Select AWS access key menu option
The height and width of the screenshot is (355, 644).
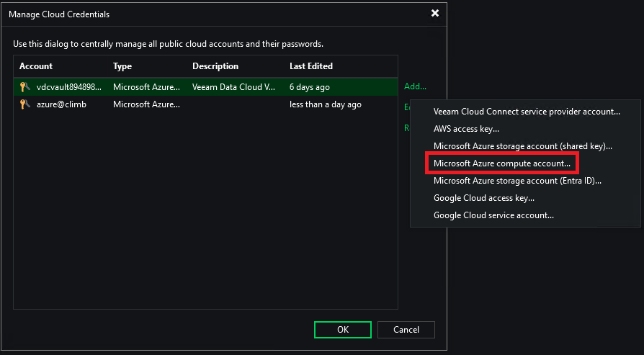coord(466,129)
